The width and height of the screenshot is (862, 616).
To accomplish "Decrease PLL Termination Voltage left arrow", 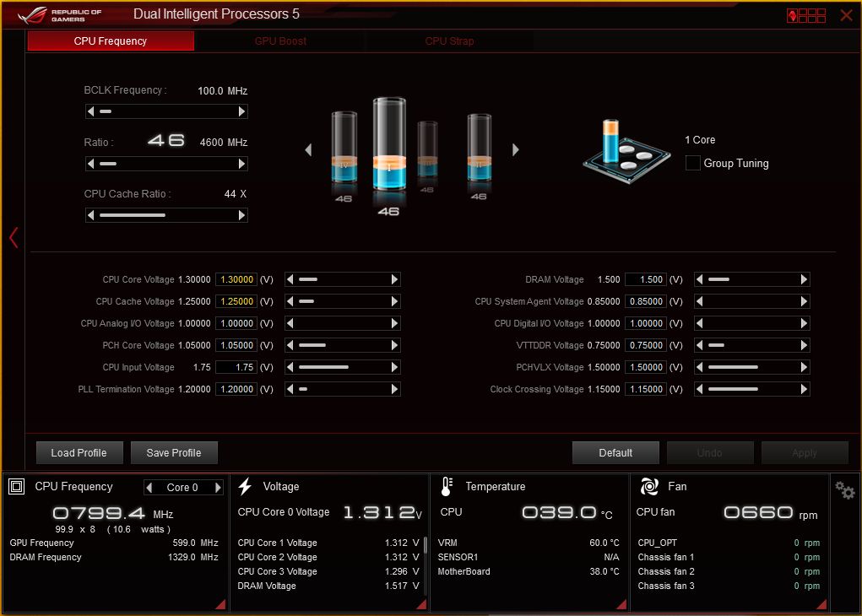I will point(290,389).
